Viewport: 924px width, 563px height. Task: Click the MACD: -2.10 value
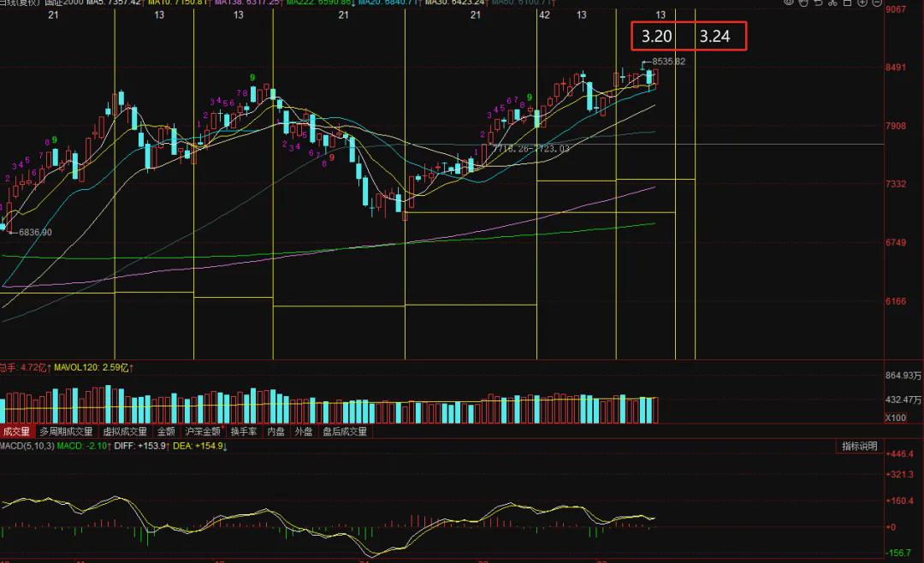point(83,446)
